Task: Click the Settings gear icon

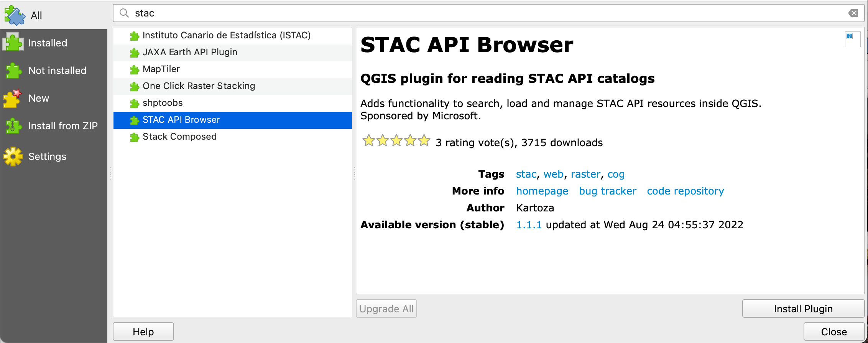Action: pyautogui.click(x=13, y=157)
